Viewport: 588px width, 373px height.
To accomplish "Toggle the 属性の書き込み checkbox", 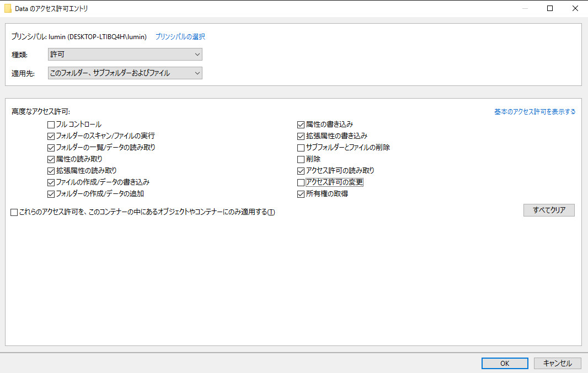I will [x=301, y=125].
